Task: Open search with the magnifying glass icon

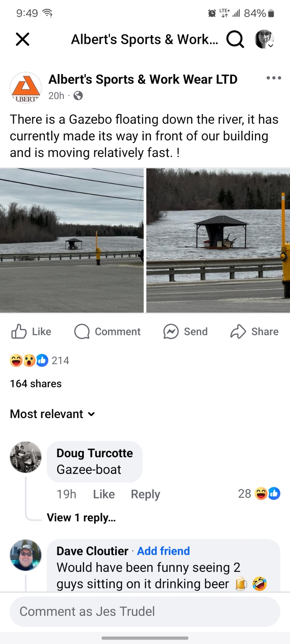Action: click(235, 39)
